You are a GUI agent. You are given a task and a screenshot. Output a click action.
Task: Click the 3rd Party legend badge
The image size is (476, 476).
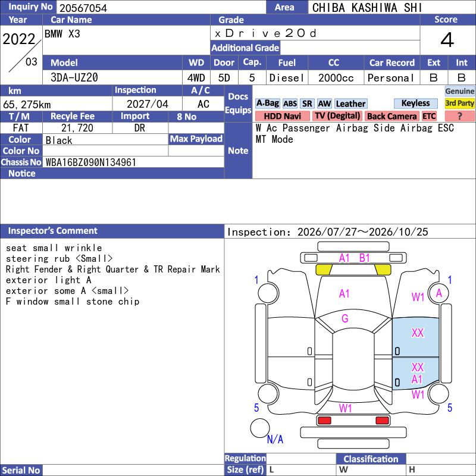point(459,104)
